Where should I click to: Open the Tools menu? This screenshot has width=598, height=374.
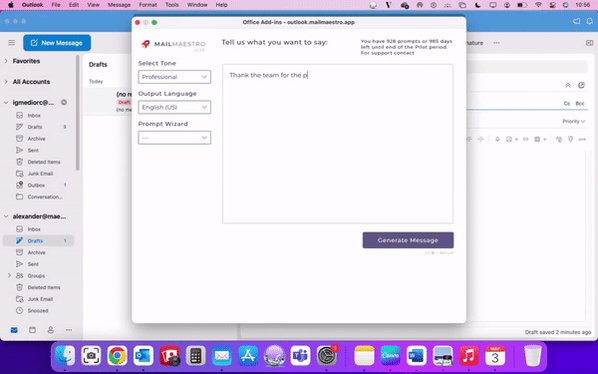point(172,5)
